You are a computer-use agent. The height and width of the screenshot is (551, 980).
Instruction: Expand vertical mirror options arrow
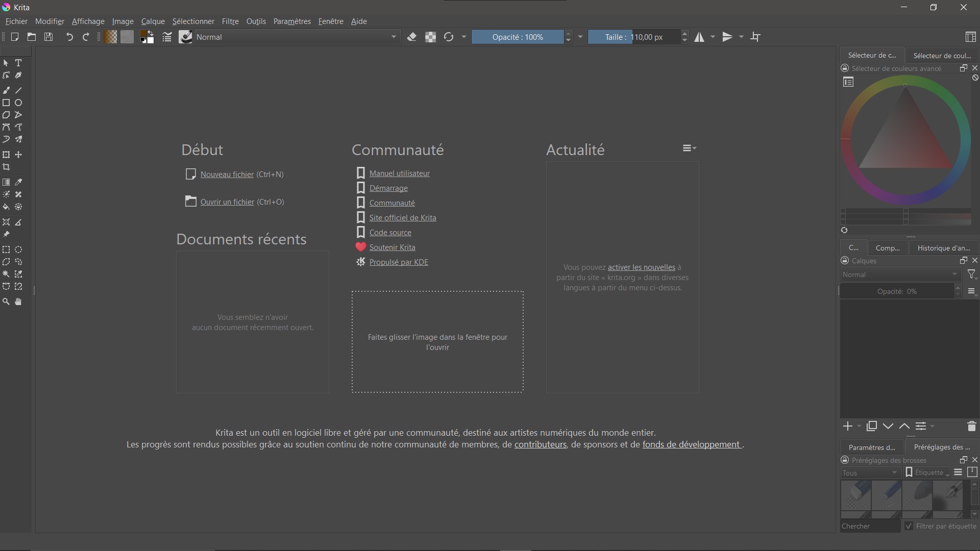click(741, 37)
